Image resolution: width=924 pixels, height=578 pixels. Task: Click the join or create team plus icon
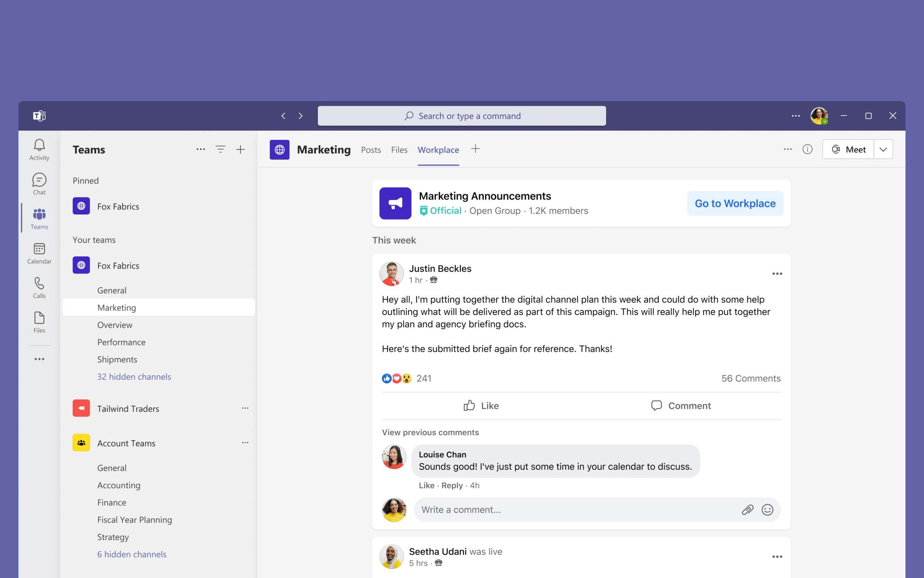[x=240, y=149]
